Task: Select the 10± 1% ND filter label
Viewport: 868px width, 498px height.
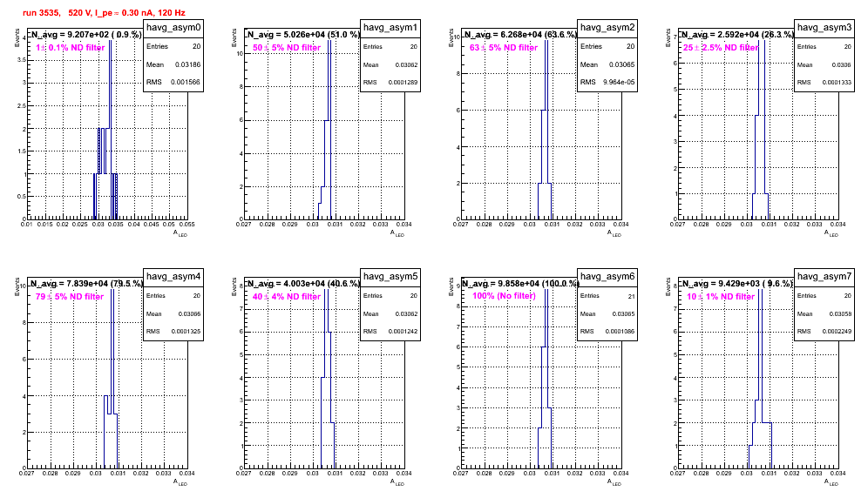Action: (x=721, y=297)
